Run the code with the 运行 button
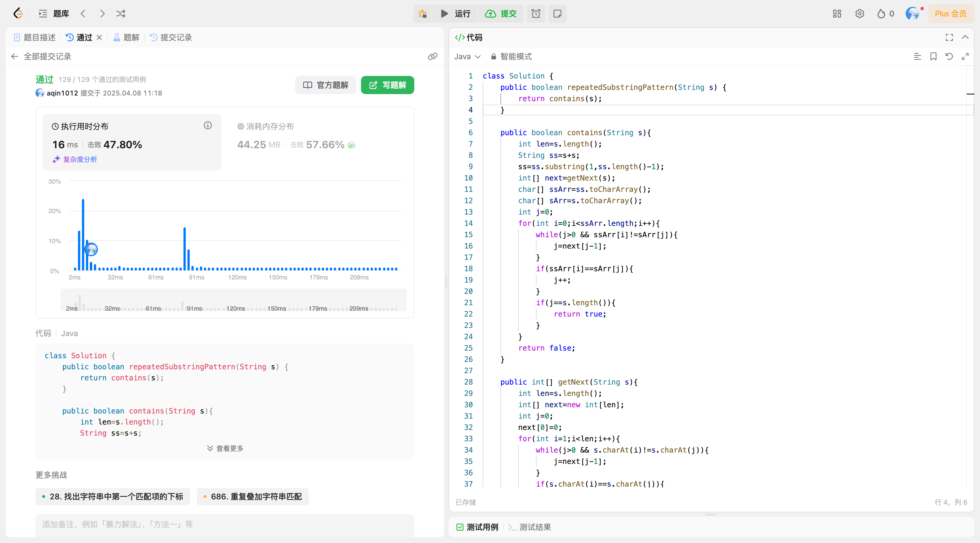The height and width of the screenshot is (543, 980). (x=455, y=14)
